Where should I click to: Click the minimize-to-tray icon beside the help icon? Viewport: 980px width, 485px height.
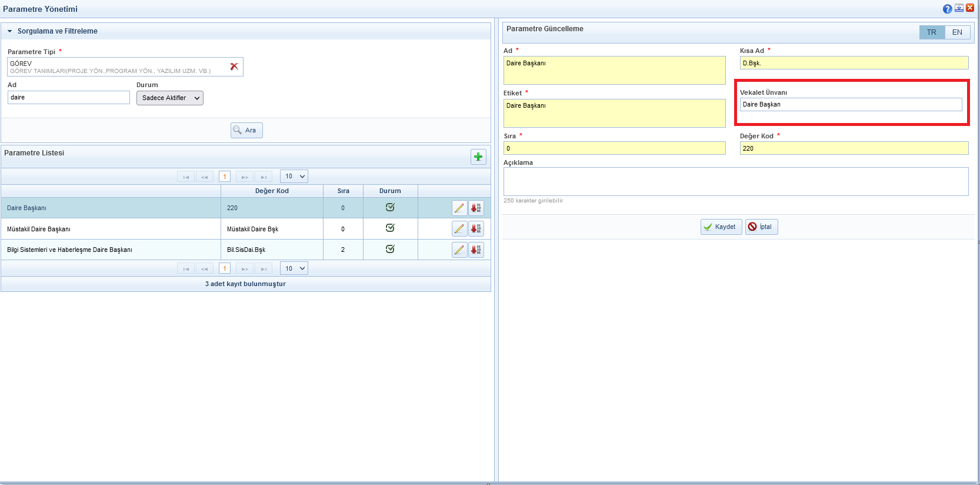click(959, 8)
